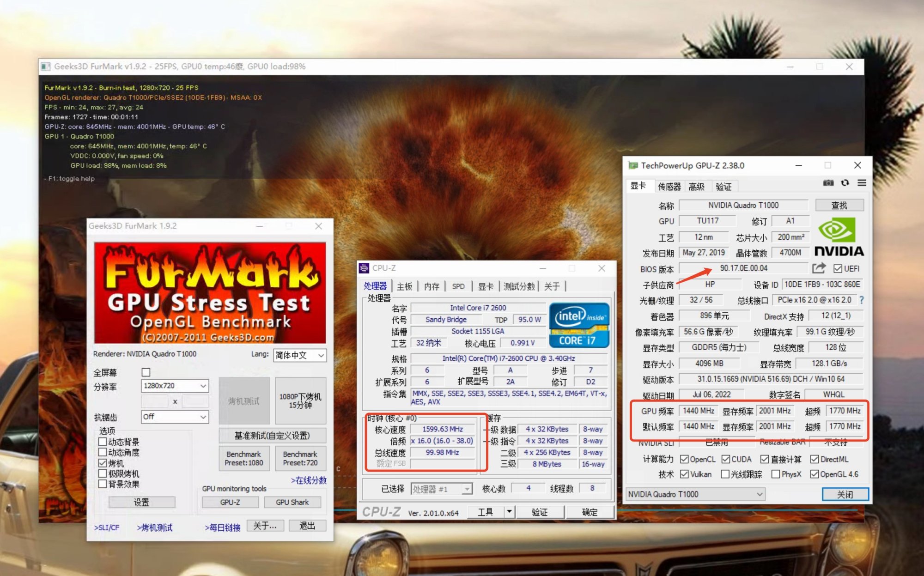
Task: Switch to 高级 tab in GPU-Z
Action: coord(697,187)
